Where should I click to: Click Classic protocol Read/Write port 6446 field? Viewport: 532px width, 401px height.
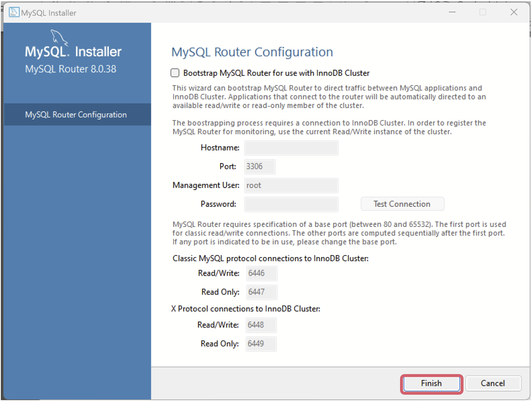click(261, 273)
